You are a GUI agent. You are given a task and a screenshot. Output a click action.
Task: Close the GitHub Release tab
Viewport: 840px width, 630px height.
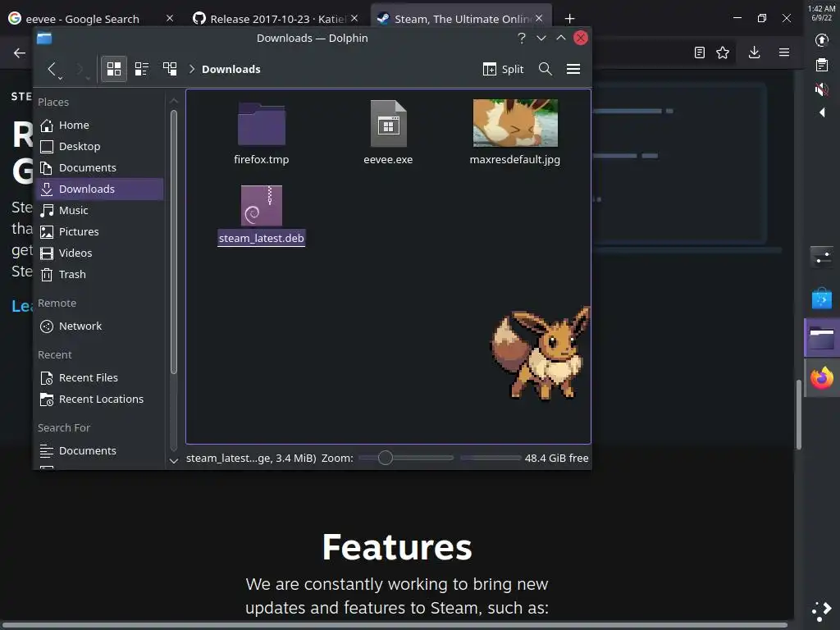point(354,18)
